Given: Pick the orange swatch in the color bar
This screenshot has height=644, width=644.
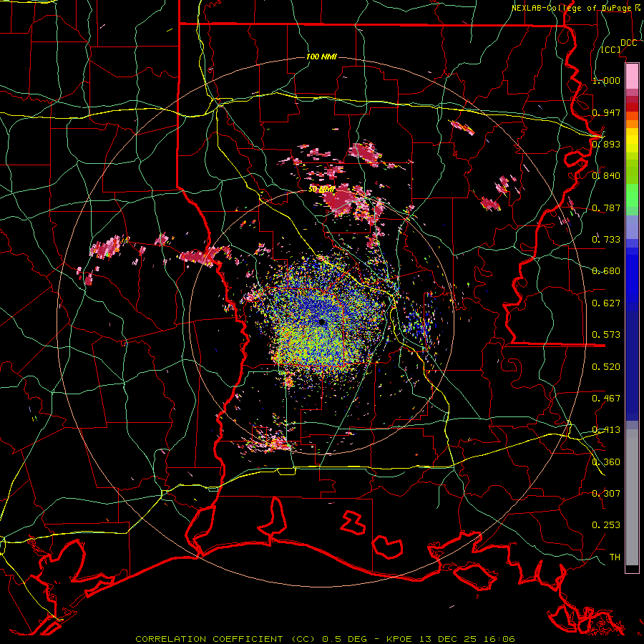Looking at the screenshot, I should click(632, 124).
